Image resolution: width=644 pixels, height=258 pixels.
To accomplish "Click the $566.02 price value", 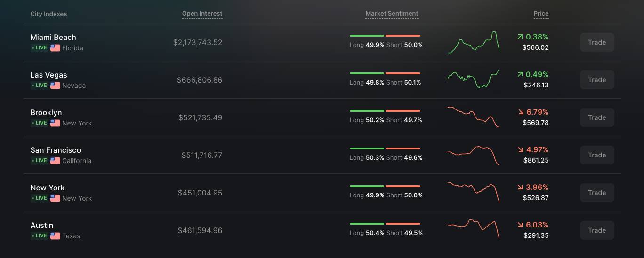I will pyautogui.click(x=536, y=47).
